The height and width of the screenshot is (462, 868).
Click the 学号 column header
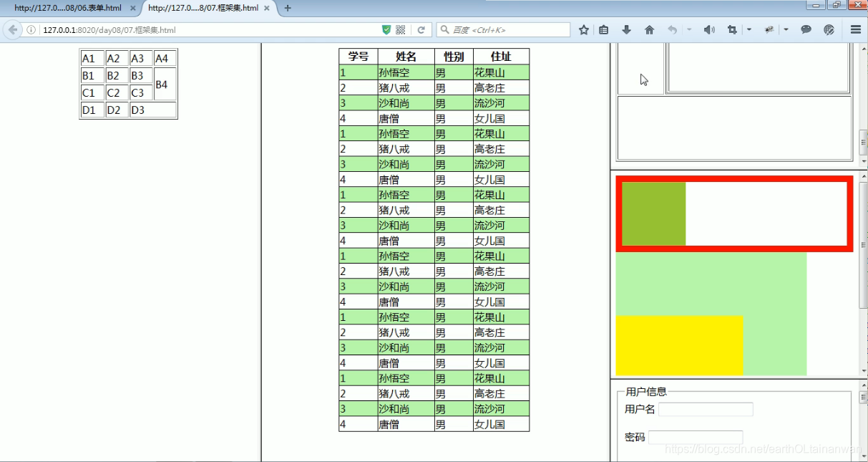[x=359, y=57]
